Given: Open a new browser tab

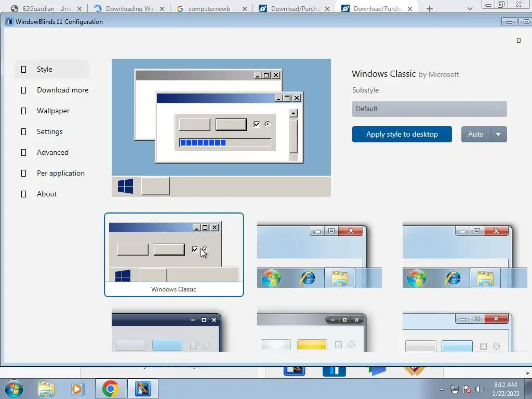Looking at the screenshot, I should (x=430, y=9).
